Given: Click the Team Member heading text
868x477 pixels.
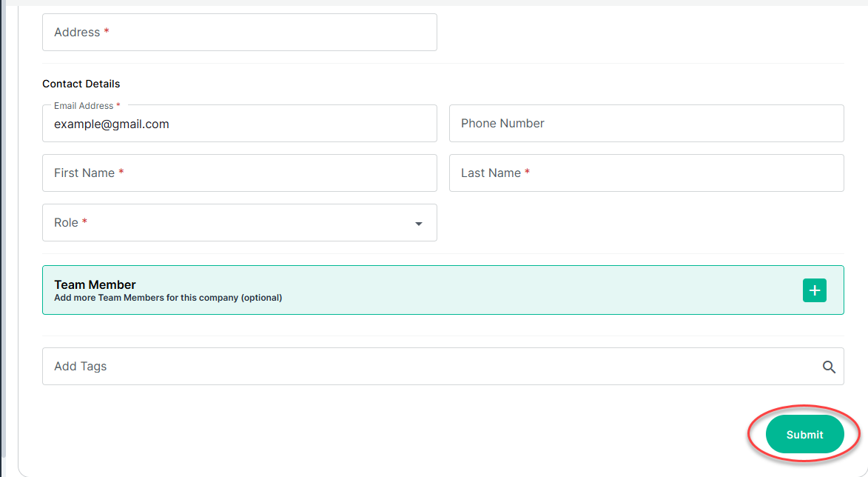Looking at the screenshot, I should (x=95, y=284).
